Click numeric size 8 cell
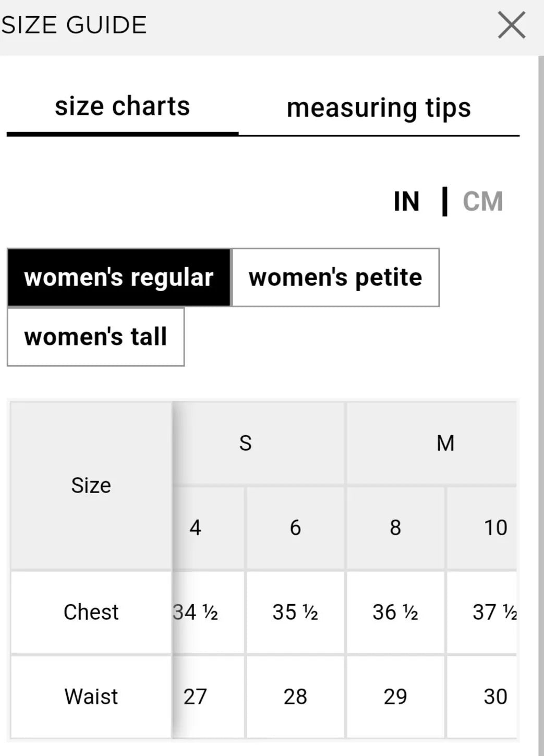Viewport: 544px width, 756px height. (395, 527)
